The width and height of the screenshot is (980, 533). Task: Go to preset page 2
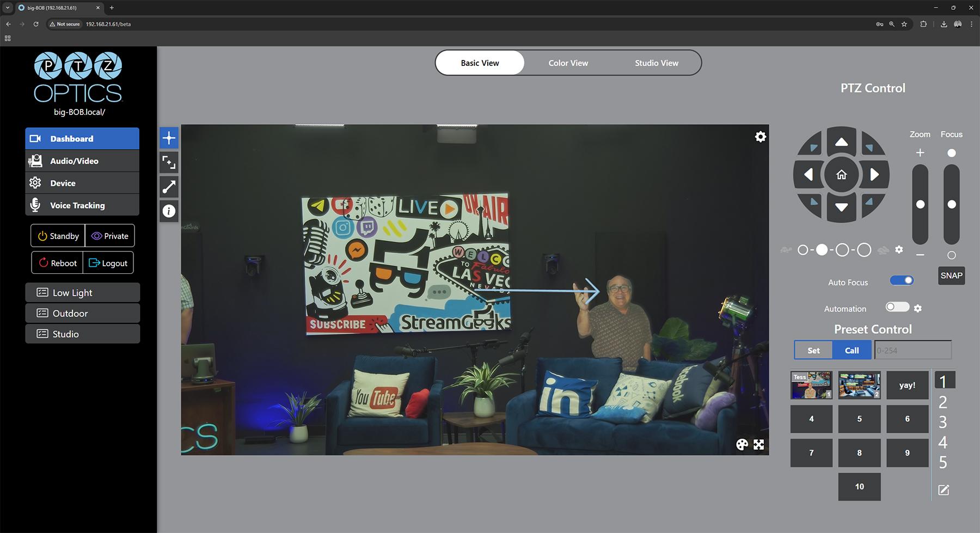(x=943, y=402)
